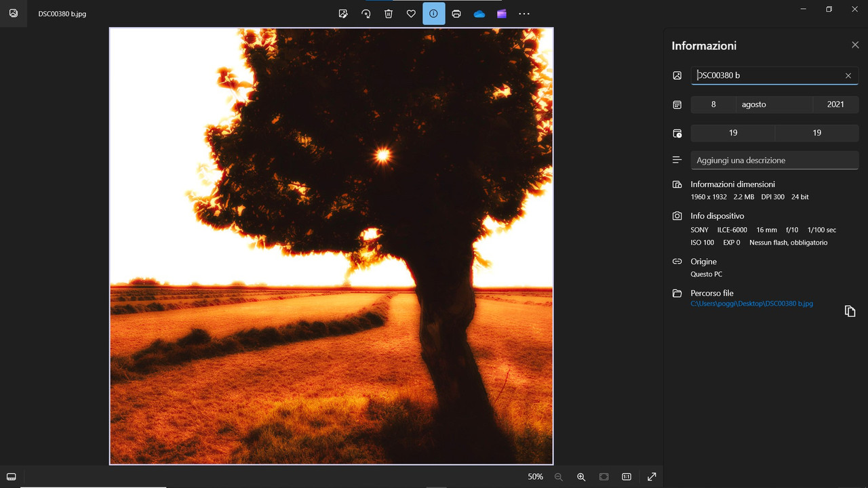Click the Questo PC origin text
The width and height of the screenshot is (868, 488).
706,274
